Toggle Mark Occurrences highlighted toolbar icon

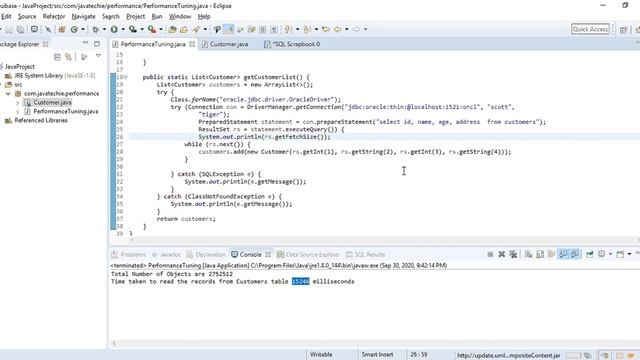[x=229, y=29]
